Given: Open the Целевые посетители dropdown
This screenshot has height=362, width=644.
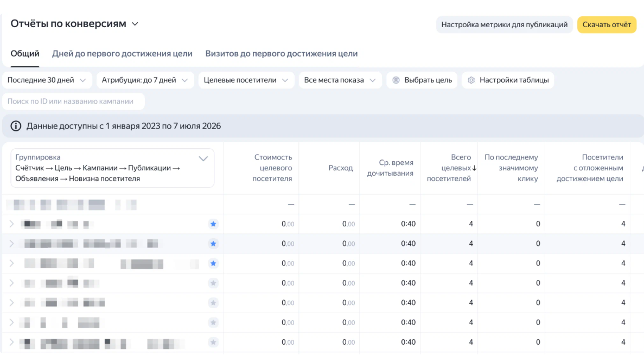Looking at the screenshot, I should (x=246, y=80).
